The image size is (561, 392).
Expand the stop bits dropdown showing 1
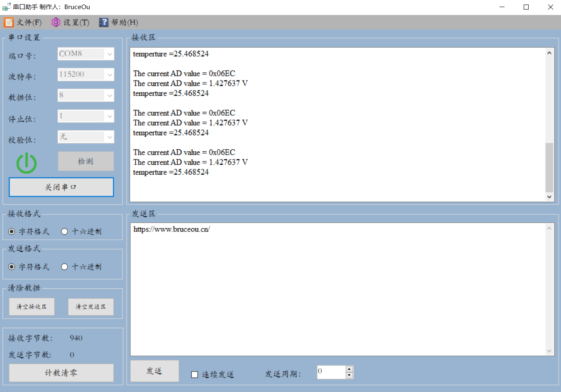coord(110,116)
